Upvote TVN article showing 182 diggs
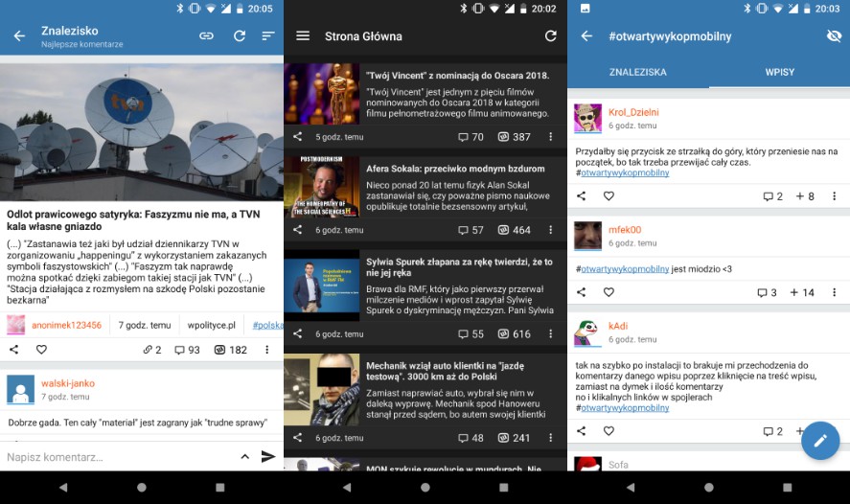The height and width of the screenshot is (504, 850). 231,350
